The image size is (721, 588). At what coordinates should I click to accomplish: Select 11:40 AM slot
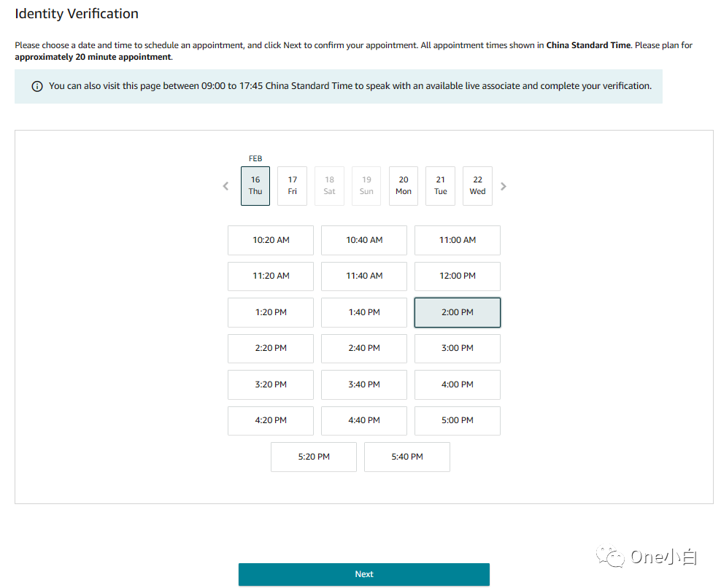pos(364,276)
